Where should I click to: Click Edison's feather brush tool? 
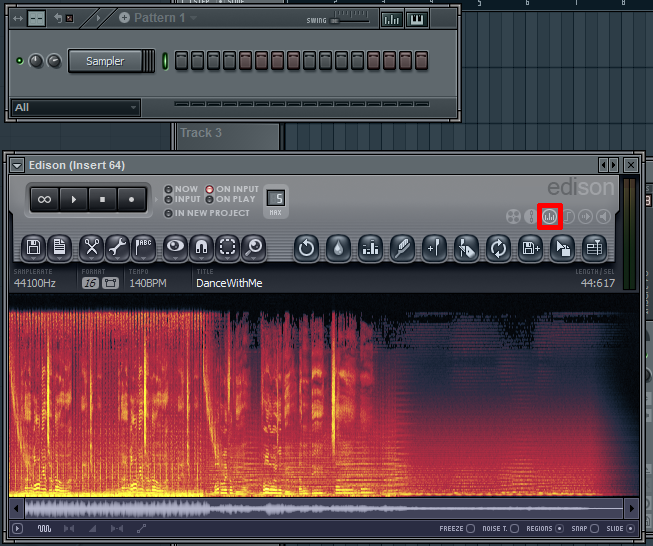tap(403, 249)
